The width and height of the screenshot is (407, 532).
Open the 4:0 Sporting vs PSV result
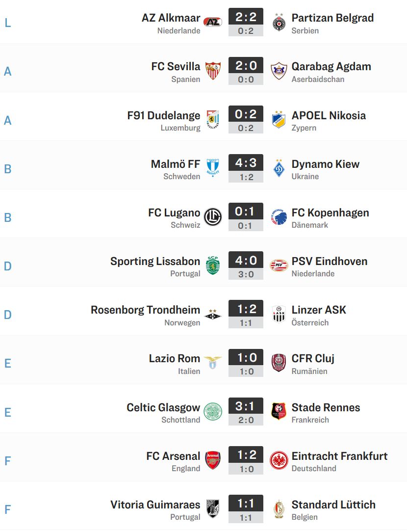coord(246,261)
